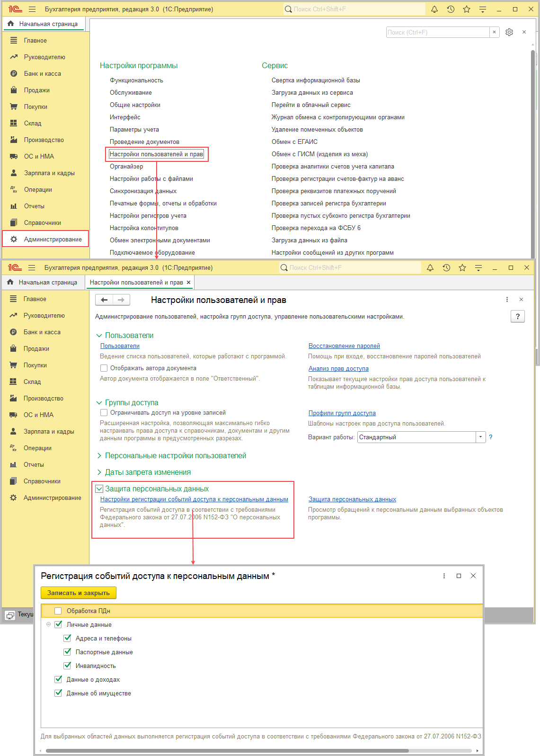This screenshot has width=540, height=756.
Task: Switch to Настройки пользователей и прав tab
Action: point(136,282)
